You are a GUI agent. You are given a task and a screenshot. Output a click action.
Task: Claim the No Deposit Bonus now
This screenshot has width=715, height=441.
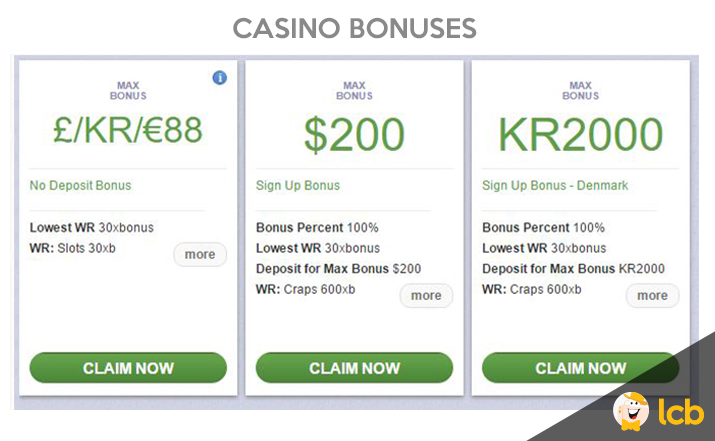pos(128,368)
